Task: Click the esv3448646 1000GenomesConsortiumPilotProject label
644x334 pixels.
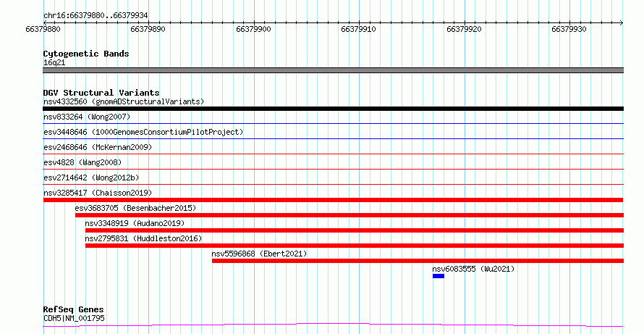Action: 143,132
